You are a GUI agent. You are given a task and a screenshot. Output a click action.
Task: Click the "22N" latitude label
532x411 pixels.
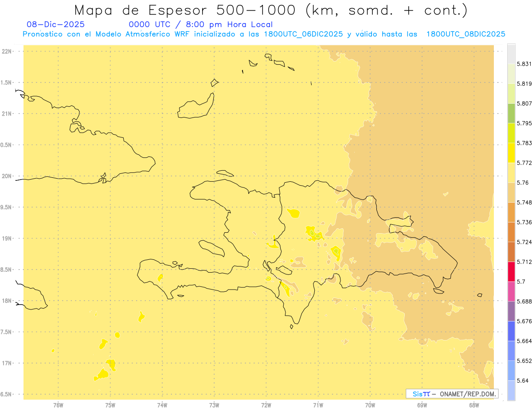click(7, 51)
